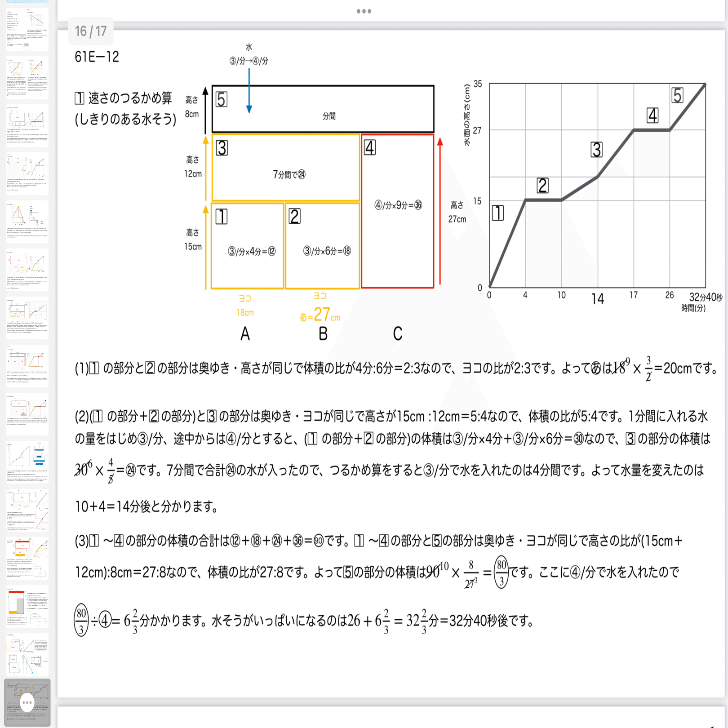Click the "時間(分)" axis title

(x=693, y=308)
